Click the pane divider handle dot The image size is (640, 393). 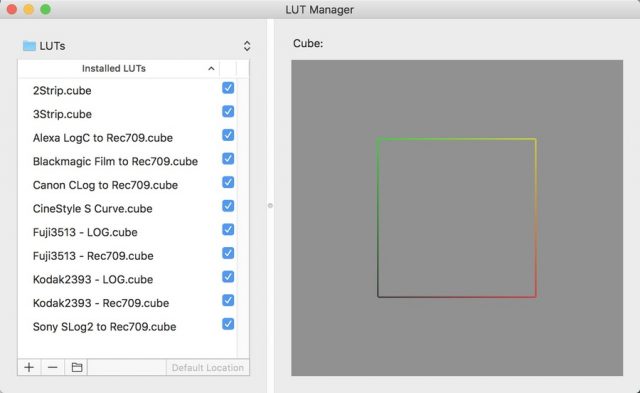click(x=270, y=206)
